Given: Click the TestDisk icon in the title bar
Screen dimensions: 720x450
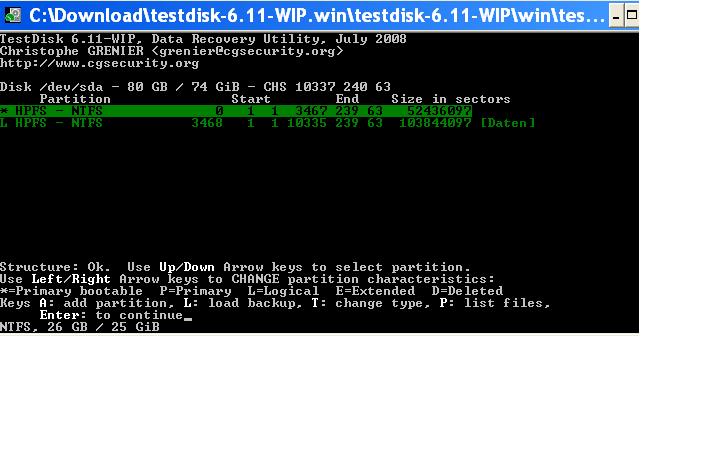Looking at the screenshot, I should tap(12, 15).
